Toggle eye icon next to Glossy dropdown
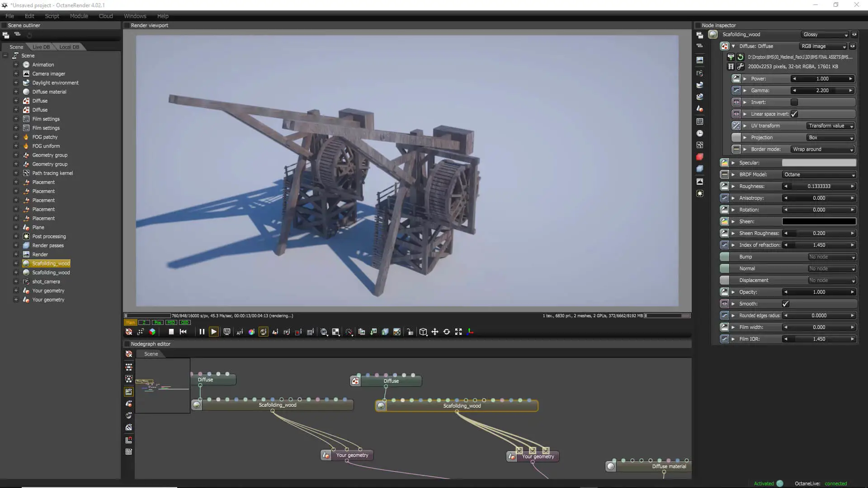The width and height of the screenshot is (868, 488). pyautogui.click(x=854, y=34)
